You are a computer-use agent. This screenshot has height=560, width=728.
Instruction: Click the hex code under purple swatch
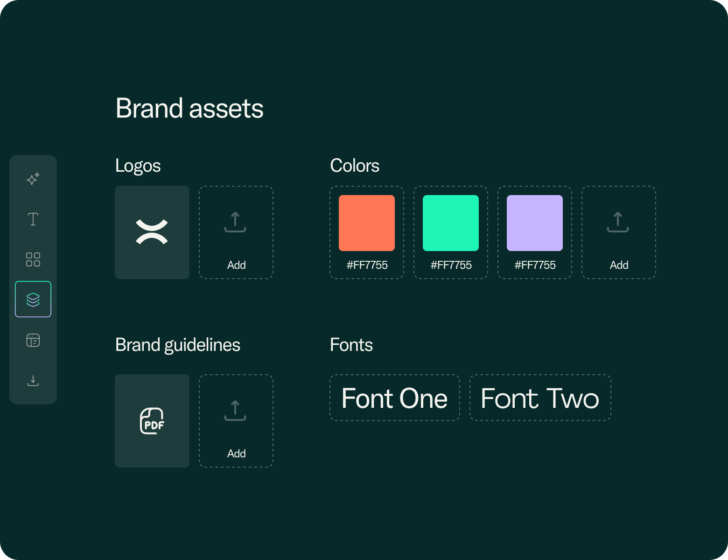coord(535,265)
